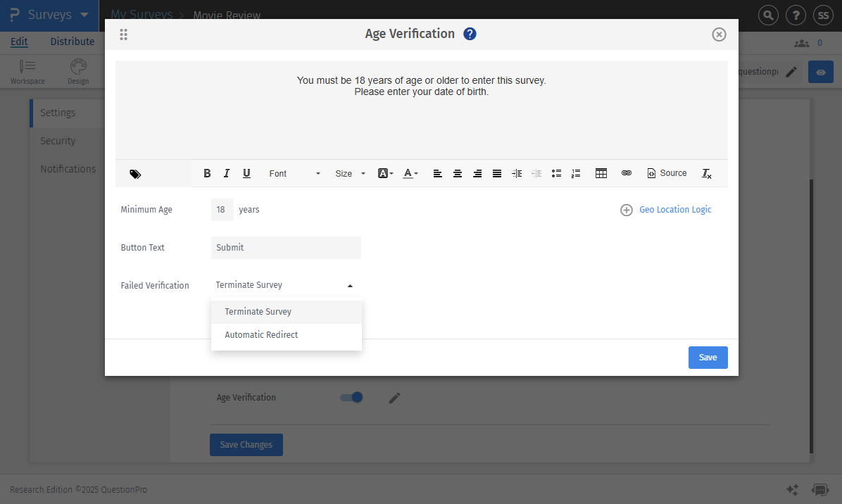This screenshot has height=504, width=842.
Task: Open the search icon in the top bar
Action: [768, 15]
